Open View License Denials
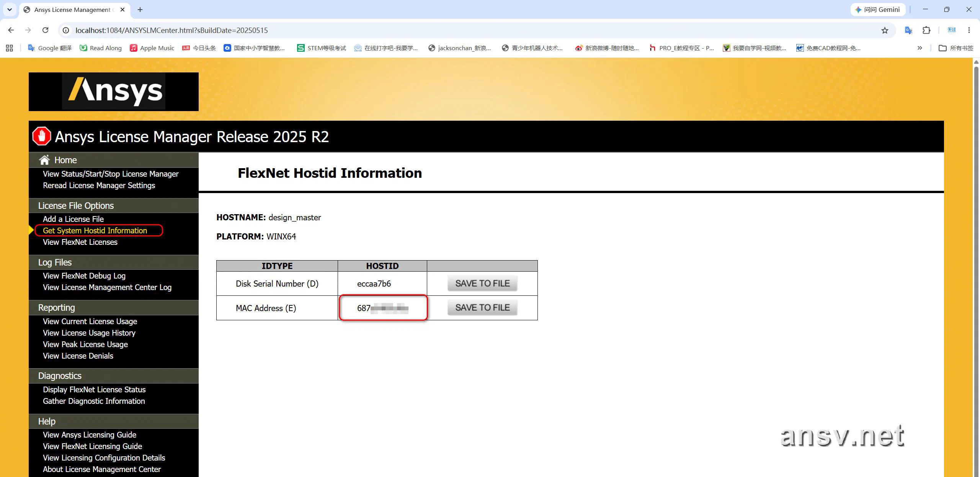 coord(78,356)
